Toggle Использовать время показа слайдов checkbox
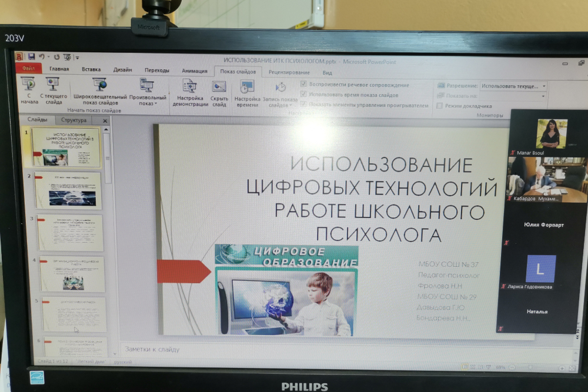The height and width of the screenshot is (392, 588). pos(303,95)
